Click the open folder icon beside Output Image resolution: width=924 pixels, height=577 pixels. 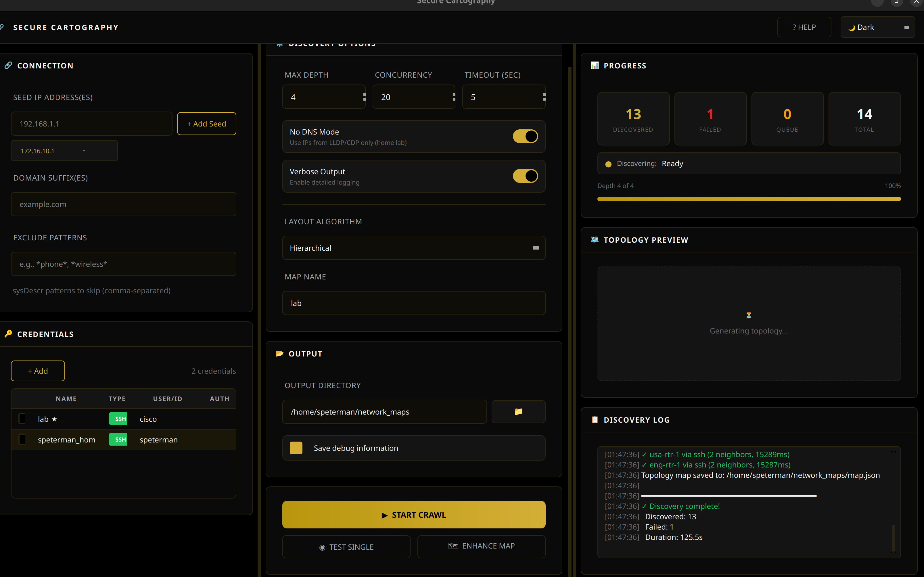(279, 353)
